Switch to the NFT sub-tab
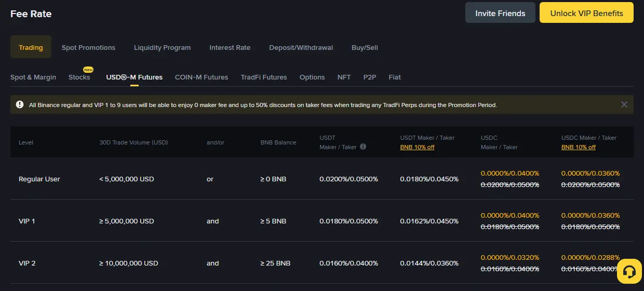644x291 pixels. pyautogui.click(x=344, y=77)
